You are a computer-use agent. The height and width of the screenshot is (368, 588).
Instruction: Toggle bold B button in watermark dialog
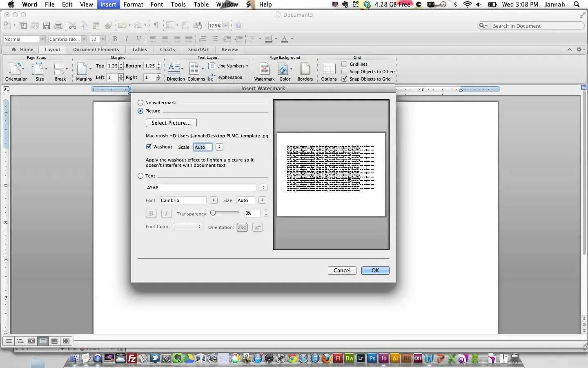tap(151, 213)
